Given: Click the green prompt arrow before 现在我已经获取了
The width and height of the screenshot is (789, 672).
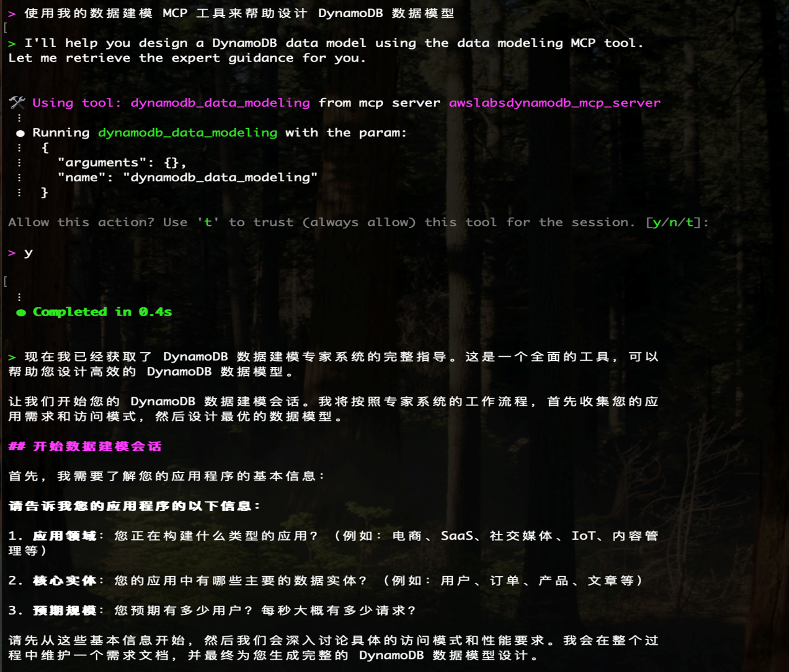Looking at the screenshot, I should (x=12, y=357).
